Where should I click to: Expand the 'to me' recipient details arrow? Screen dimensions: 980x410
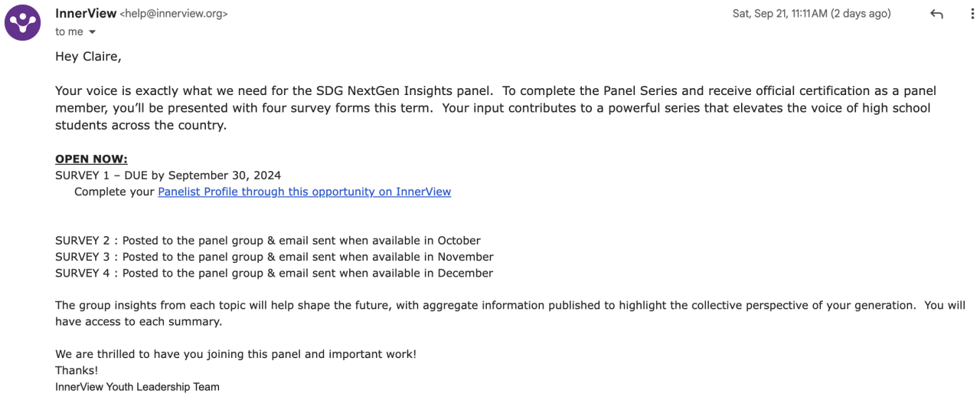pos(93,32)
